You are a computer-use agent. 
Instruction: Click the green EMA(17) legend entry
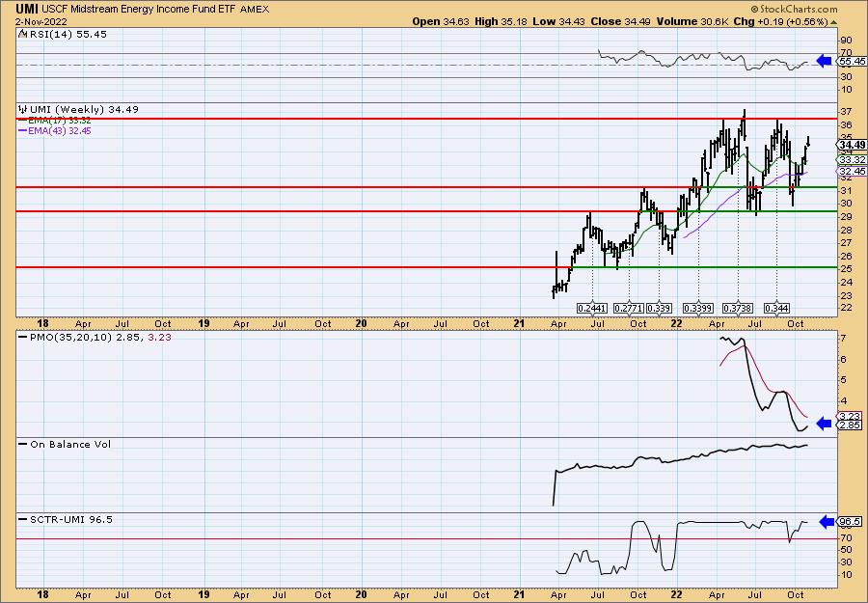(55, 121)
